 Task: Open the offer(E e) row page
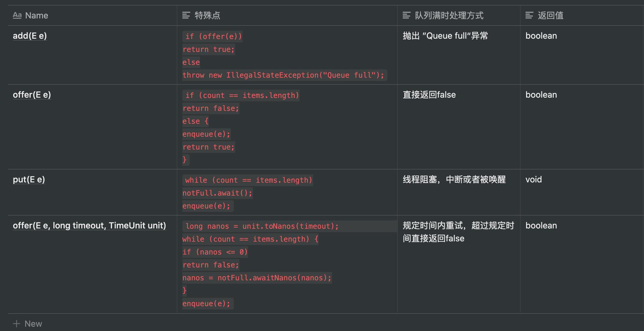click(x=32, y=95)
